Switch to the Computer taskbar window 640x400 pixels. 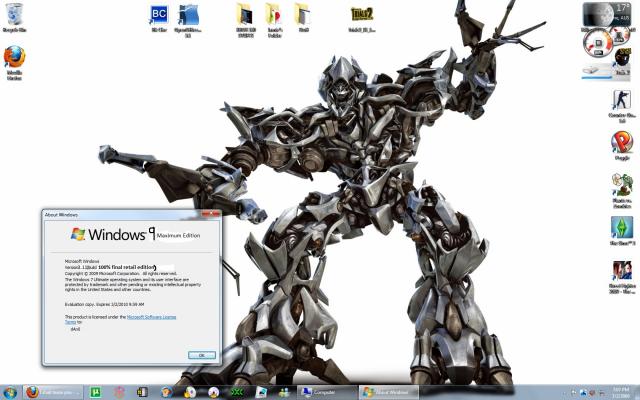(x=327, y=393)
